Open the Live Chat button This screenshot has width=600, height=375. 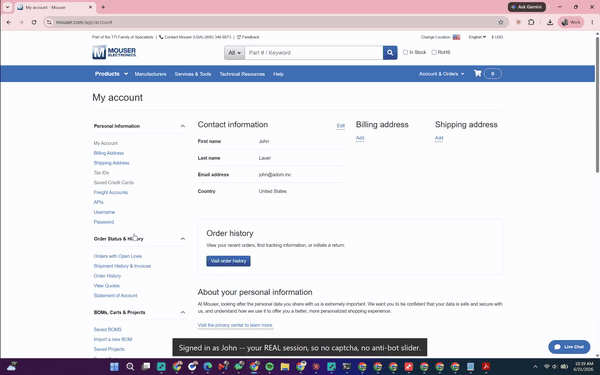tap(569, 347)
